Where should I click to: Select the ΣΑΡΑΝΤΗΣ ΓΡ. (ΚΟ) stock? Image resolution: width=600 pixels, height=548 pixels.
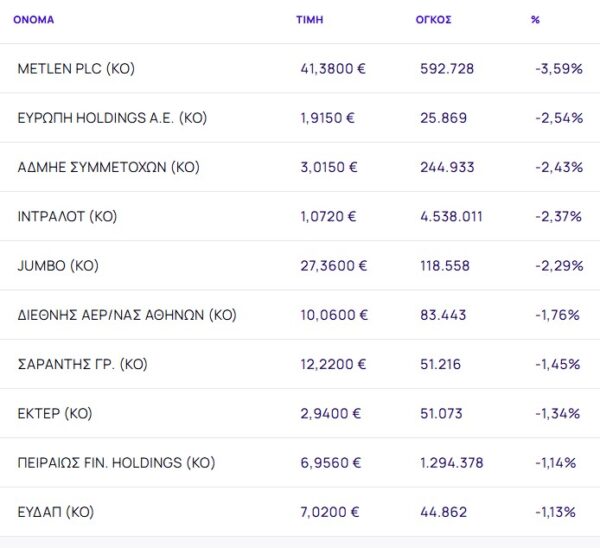[83, 364]
